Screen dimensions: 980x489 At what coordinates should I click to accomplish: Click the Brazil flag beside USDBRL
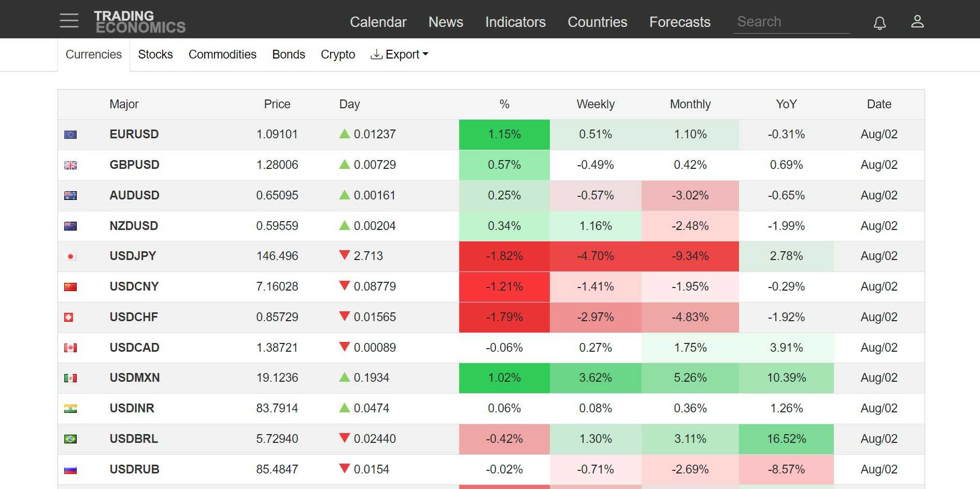click(x=70, y=439)
